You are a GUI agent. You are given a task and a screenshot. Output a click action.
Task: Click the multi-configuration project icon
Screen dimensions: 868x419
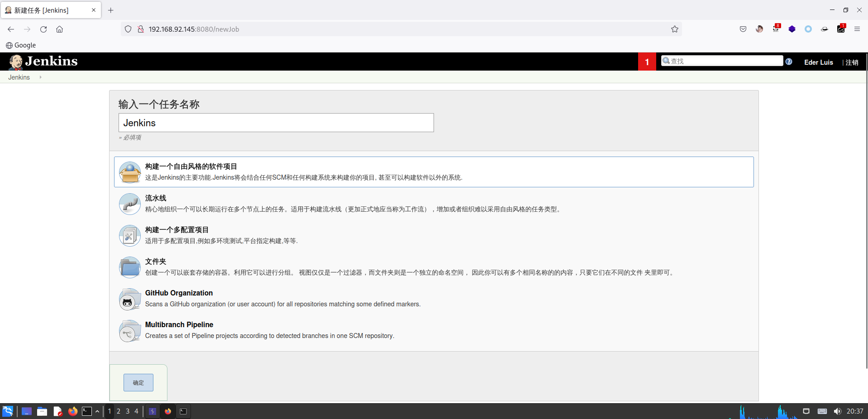[130, 235]
